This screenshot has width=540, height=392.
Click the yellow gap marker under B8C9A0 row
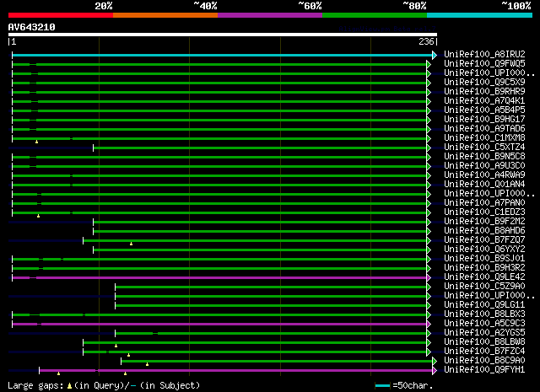[x=147, y=364]
